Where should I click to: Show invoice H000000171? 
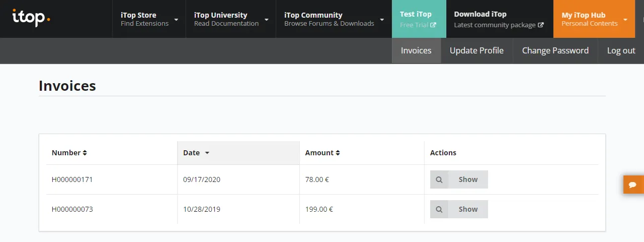tap(468, 179)
